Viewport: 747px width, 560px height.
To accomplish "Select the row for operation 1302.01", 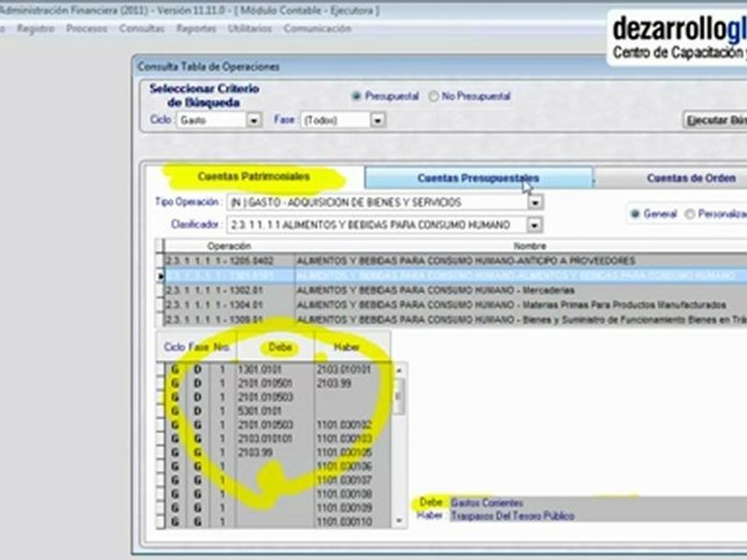I will [x=455, y=290].
